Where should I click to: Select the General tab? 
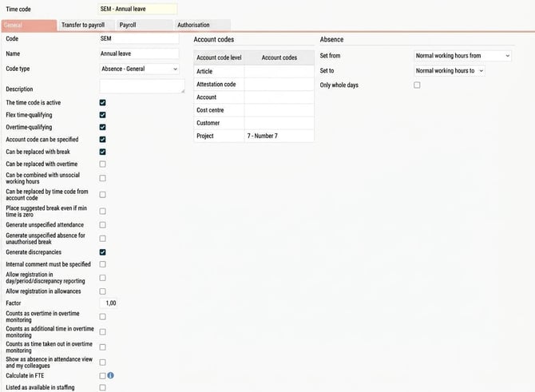click(x=29, y=26)
